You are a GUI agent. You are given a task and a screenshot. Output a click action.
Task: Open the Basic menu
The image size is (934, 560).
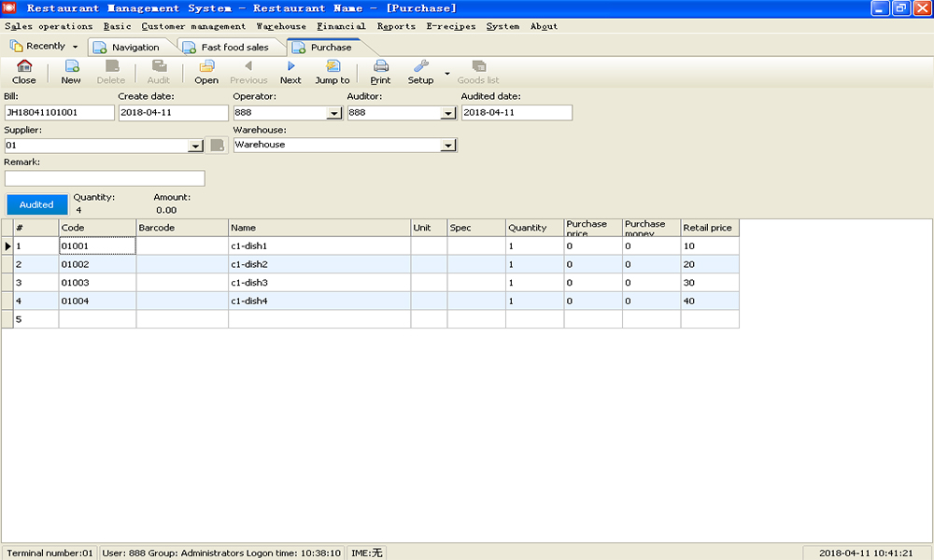point(117,26)
